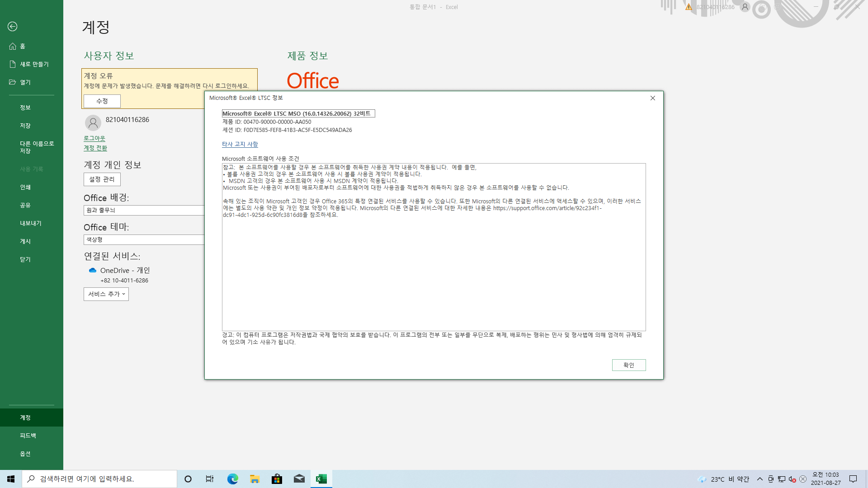Screen dimensions: 868x488
Task: Click the 수정 button for account error
Action: [x=102, y=101]
